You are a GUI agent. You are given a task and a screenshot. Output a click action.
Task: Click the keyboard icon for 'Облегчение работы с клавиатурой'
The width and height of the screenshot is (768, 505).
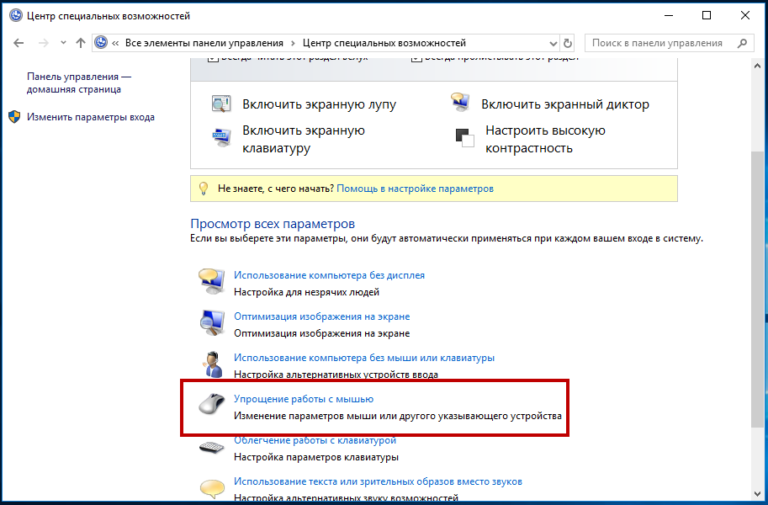tap(212, 447)
